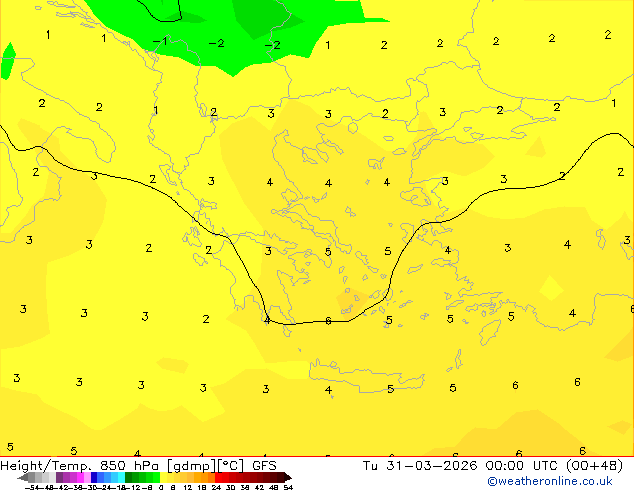Click the left grey arrow end of colour scale

[x=23, y=478]
